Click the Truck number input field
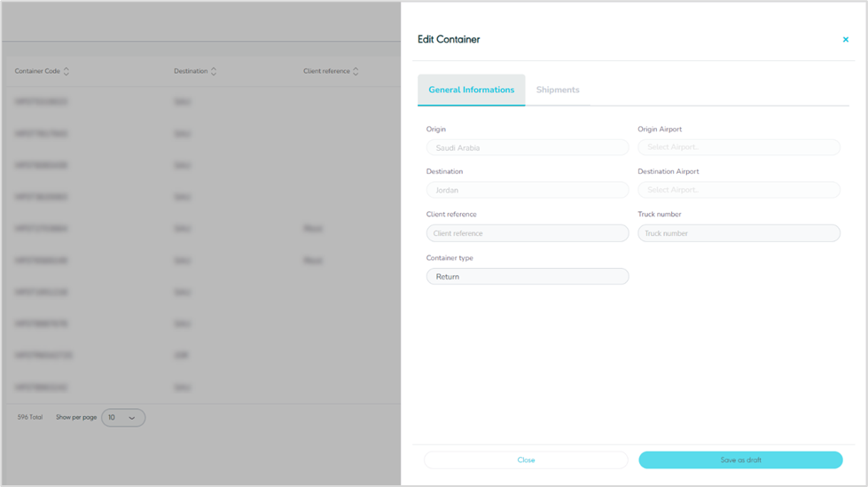 pyautogui.click(x=738, y=233)
